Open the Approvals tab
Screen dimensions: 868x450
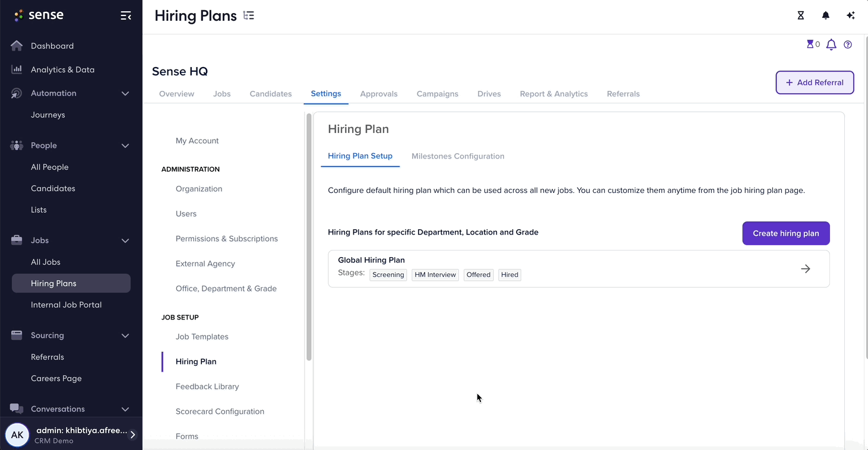[x=379, y=94]
